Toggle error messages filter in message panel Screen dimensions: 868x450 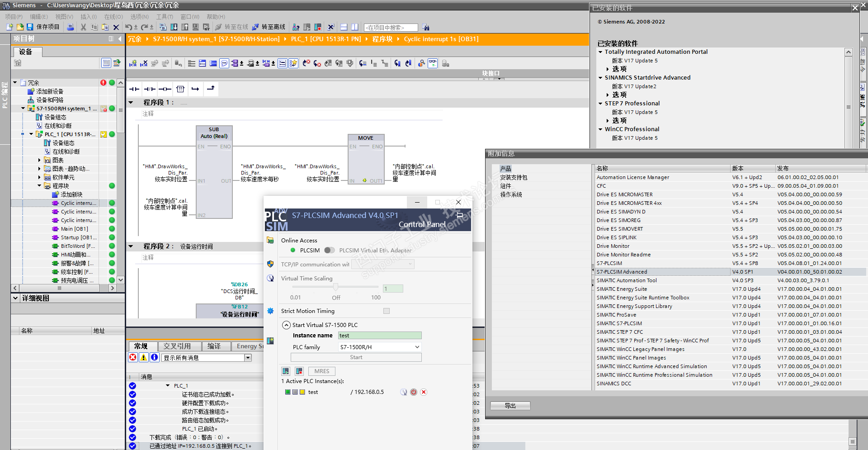[133, 357]
